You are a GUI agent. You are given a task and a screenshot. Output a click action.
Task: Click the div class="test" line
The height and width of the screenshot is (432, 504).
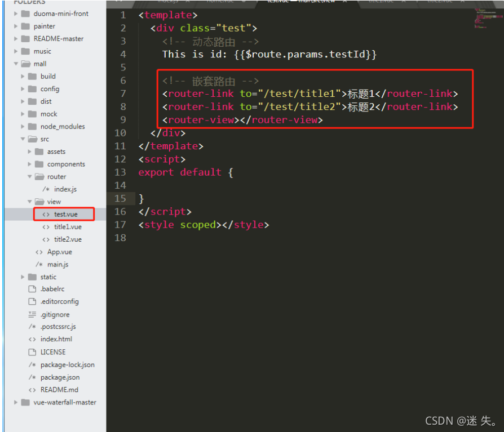coord(204,28)
